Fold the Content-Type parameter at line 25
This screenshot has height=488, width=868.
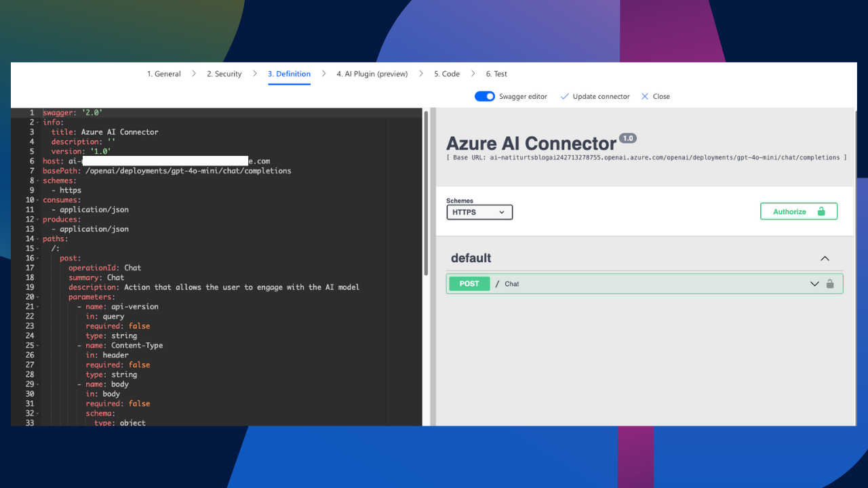tap(38, 346)
